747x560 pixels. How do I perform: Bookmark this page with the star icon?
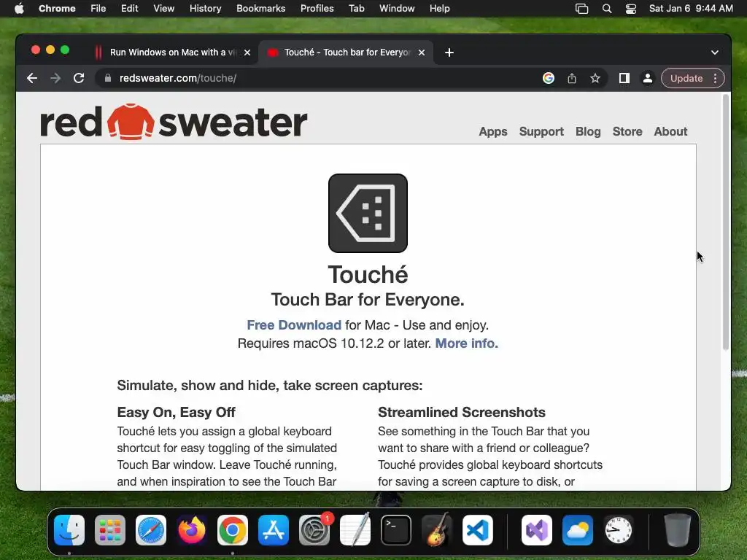click(595, 78)
